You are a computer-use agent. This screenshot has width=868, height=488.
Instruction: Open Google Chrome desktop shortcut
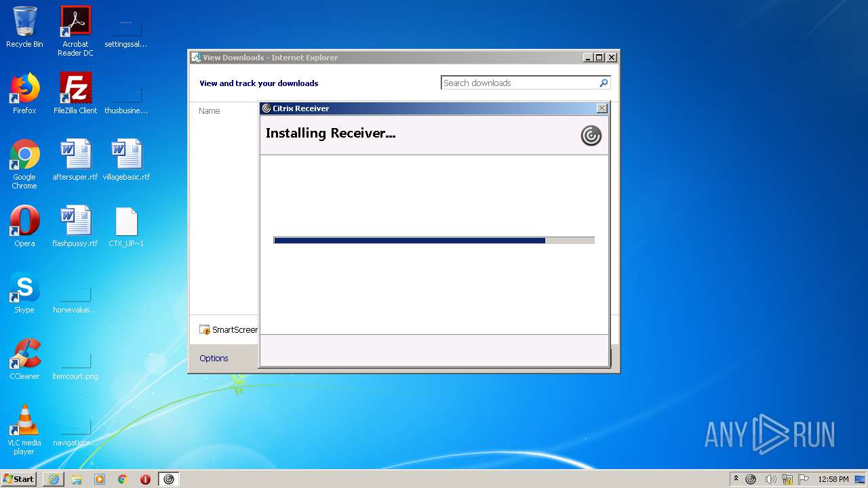point(24,164)
